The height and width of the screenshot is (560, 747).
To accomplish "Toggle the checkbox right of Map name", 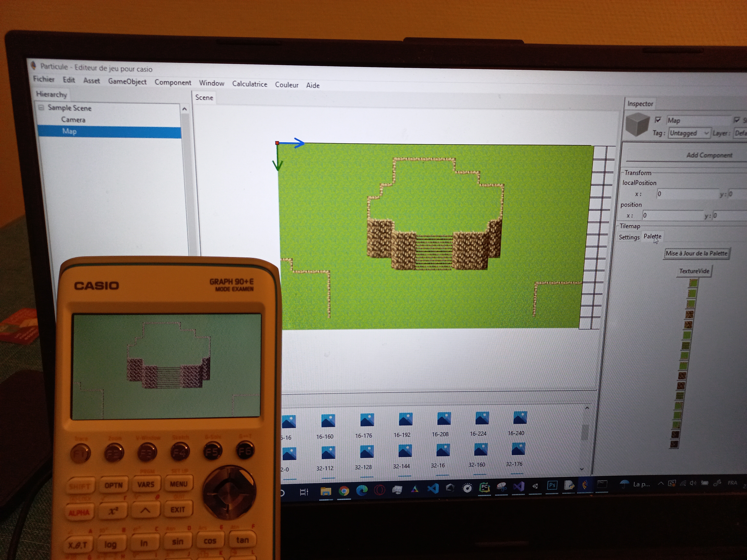I will pyautogui.click(x=736, y=120).
